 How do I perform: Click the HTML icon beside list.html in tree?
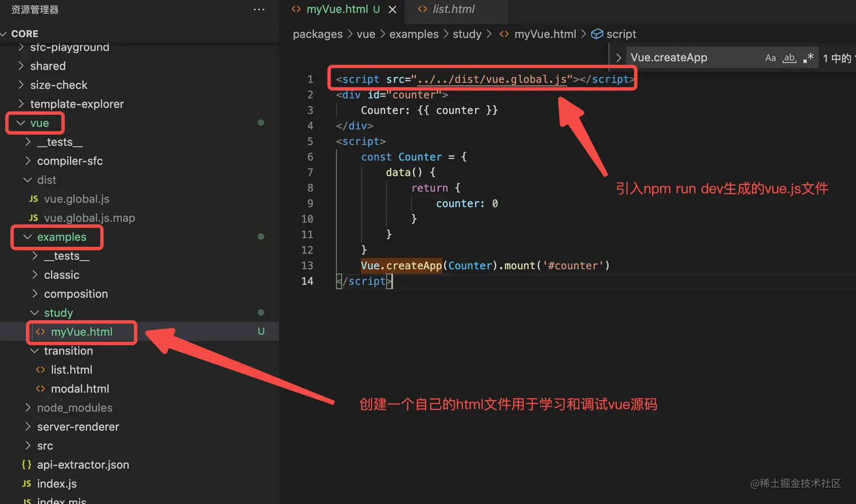click(x=40, y=370)
